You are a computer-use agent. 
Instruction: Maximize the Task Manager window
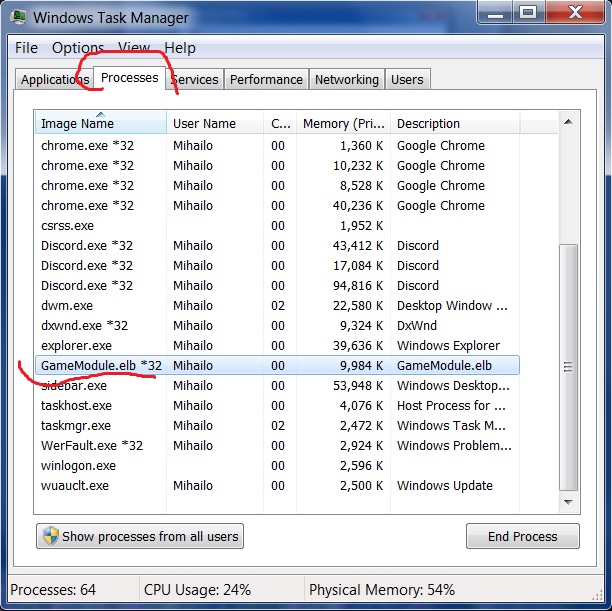coord(528,12)
